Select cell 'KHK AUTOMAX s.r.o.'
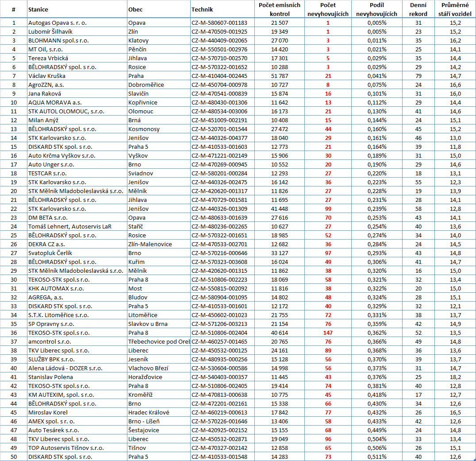Viewport: 476px width, 461px height. point(77,288)
